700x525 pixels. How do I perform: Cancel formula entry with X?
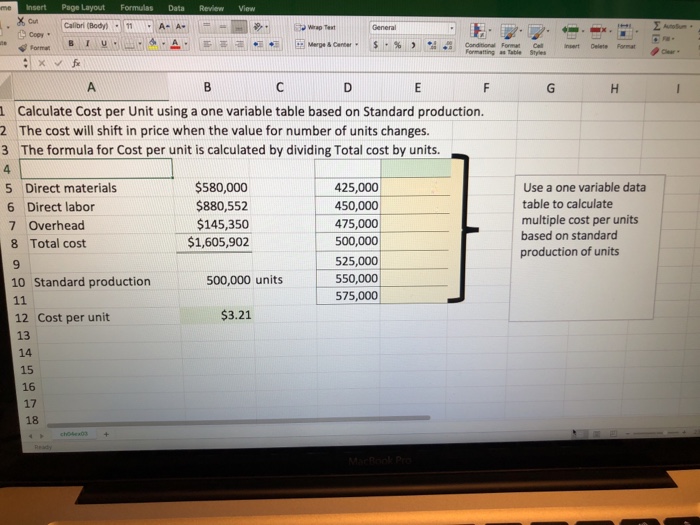pyautogui.click(x=42, y=63)
